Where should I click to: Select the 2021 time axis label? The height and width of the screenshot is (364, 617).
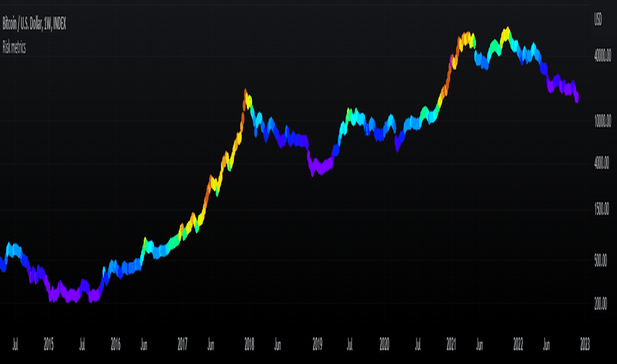(451, 344)
